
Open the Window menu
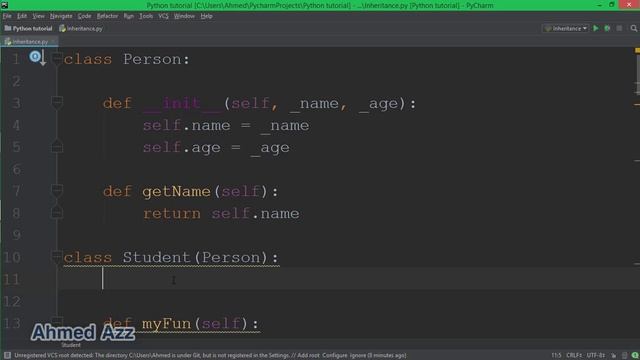[x=184, y=16]
